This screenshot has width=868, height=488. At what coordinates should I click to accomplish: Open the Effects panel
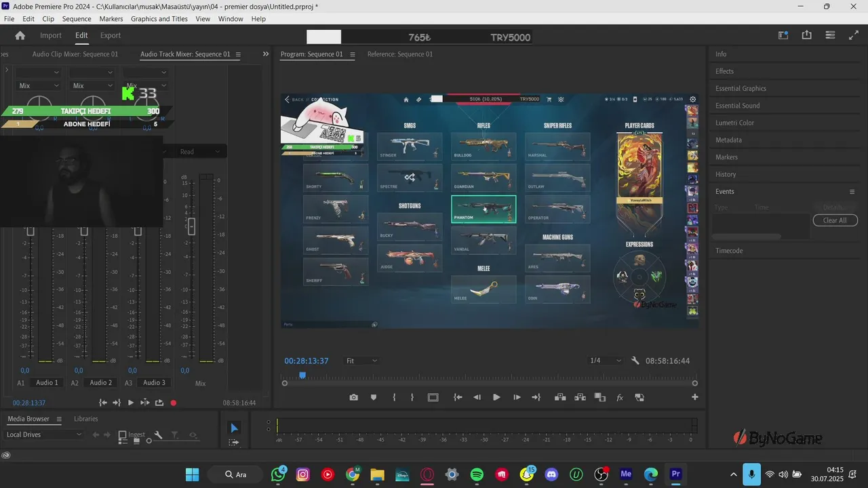click(x=724, y=71)
